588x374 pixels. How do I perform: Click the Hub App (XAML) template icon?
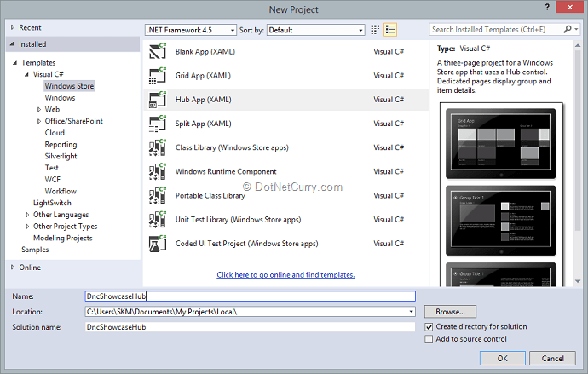(158, 100)
